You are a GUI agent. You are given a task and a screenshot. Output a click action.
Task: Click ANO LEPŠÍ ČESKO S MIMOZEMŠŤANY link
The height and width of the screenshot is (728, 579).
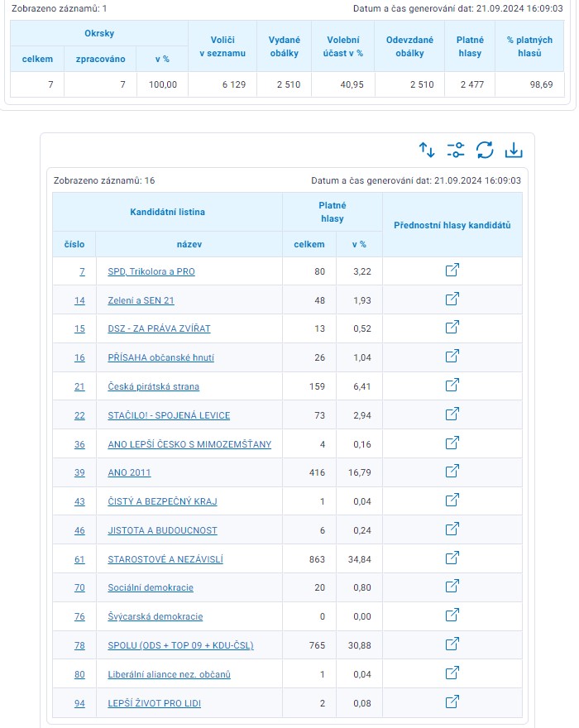pos(189,444)
